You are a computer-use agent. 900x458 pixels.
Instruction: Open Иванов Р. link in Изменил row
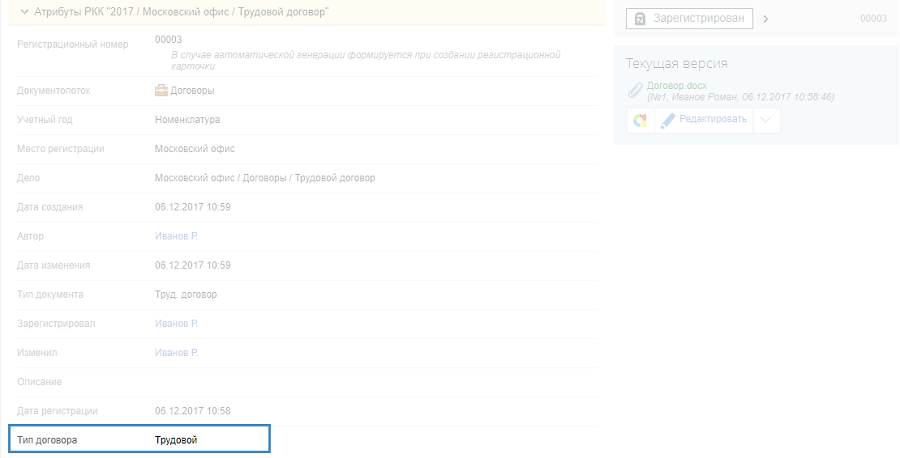coord(176,353)
